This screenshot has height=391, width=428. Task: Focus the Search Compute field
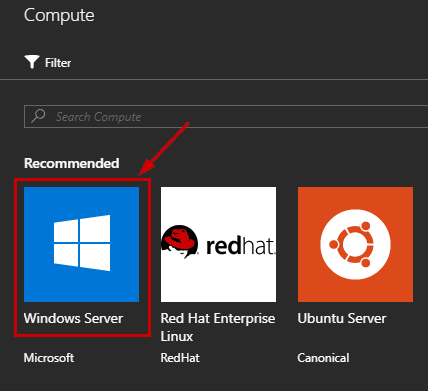[x=226, y=117]
